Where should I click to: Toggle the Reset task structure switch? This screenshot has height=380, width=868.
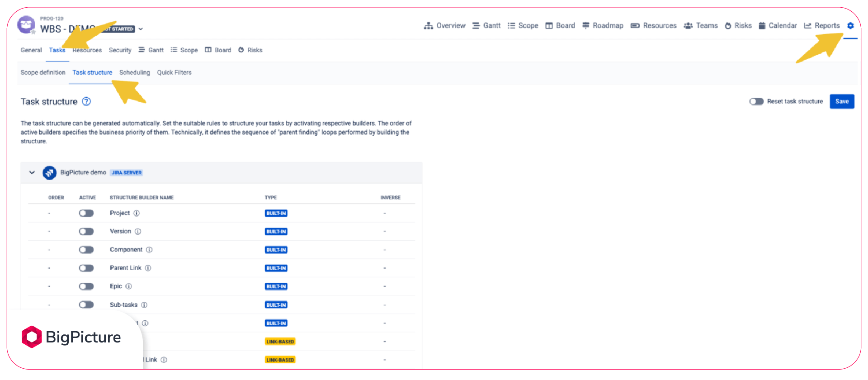tap(756, 101)
